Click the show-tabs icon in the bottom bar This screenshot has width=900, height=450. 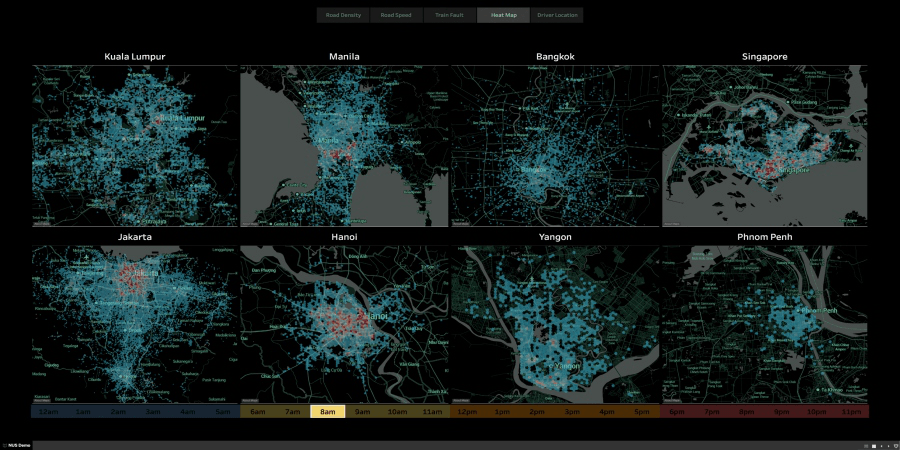coord(866,446)
